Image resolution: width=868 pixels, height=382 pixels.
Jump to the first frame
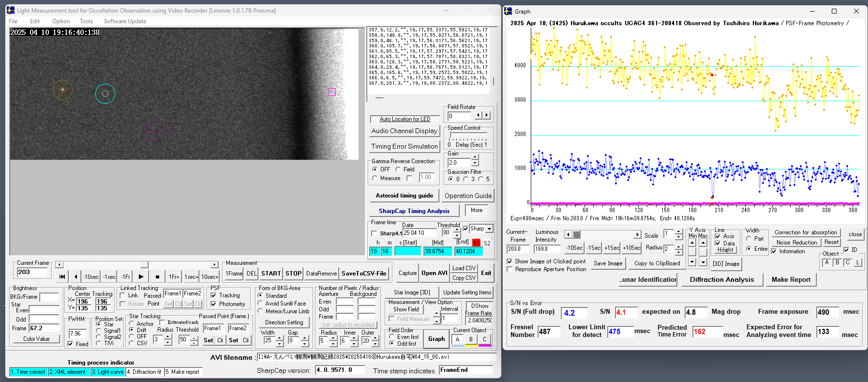coord(62,277)
